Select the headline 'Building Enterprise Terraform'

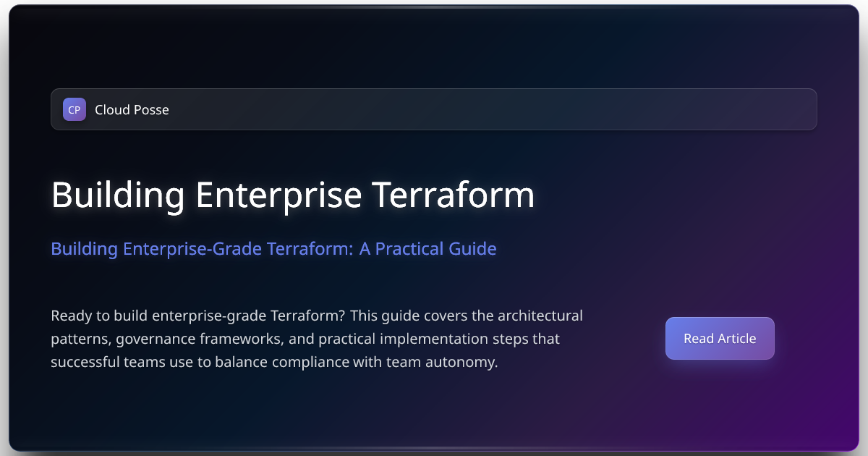[x=292, y=194]
